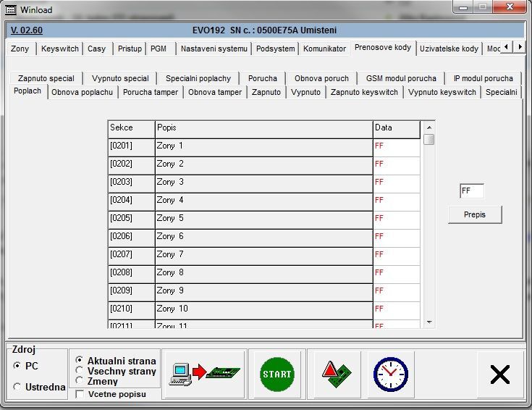532x410 pixels.
Task: Click the Winload title bar icon
Action: (10, 9)
